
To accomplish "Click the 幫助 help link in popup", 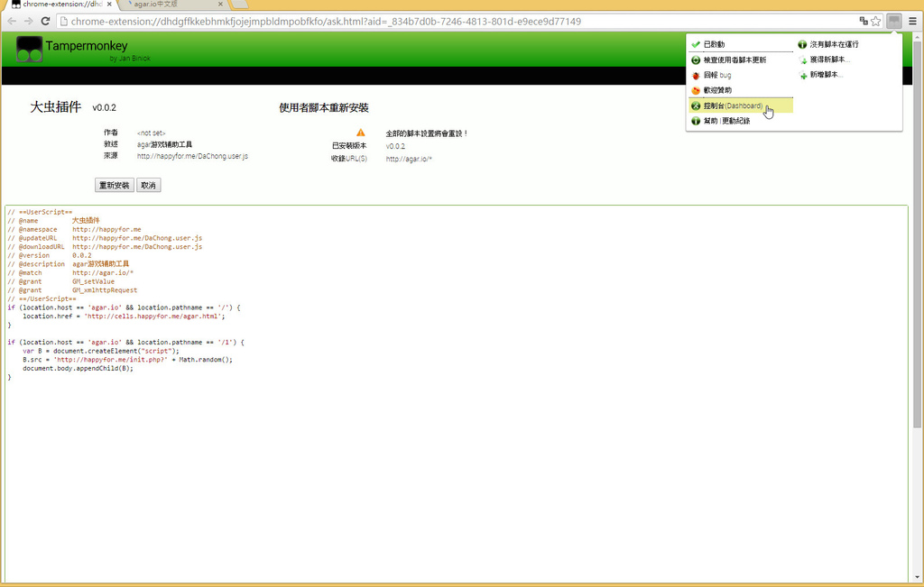I will (x=710, y=122).
